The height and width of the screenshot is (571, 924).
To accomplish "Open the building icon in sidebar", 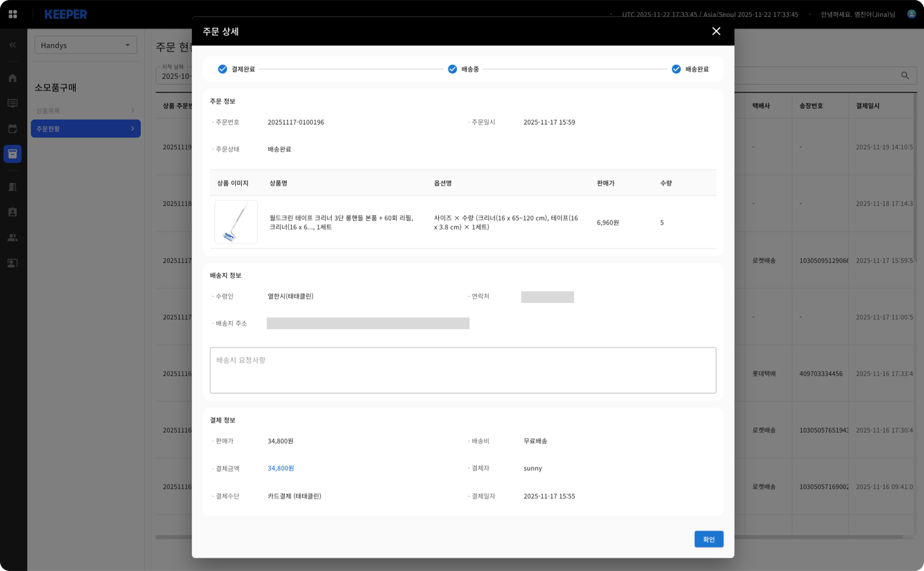I will click(13, 187).
